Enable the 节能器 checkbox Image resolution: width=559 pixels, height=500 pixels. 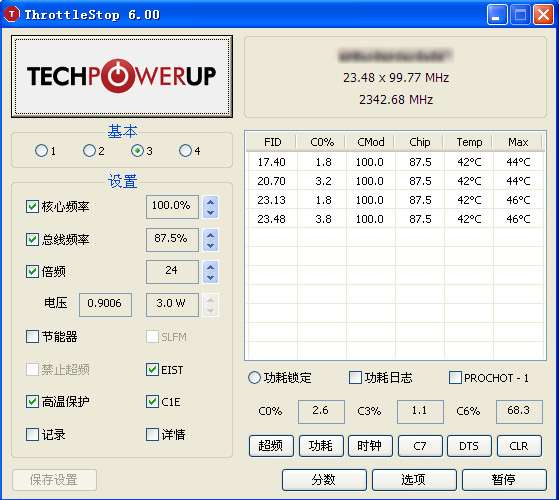coord(32,336)
